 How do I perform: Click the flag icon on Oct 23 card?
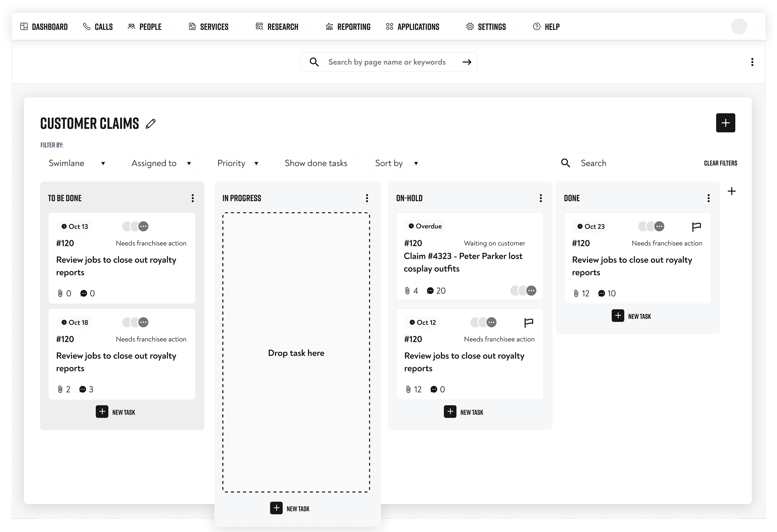696,227
